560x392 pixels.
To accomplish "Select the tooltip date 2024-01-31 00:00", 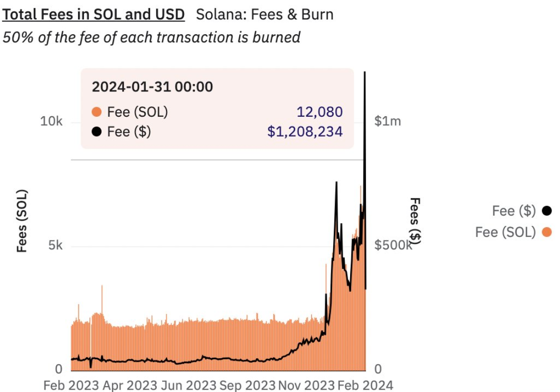I will click(x=152, y=87).
